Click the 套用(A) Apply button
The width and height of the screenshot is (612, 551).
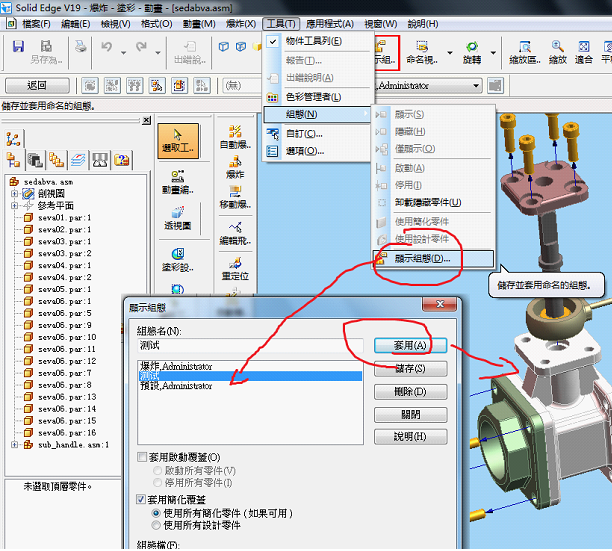[410, 345]
